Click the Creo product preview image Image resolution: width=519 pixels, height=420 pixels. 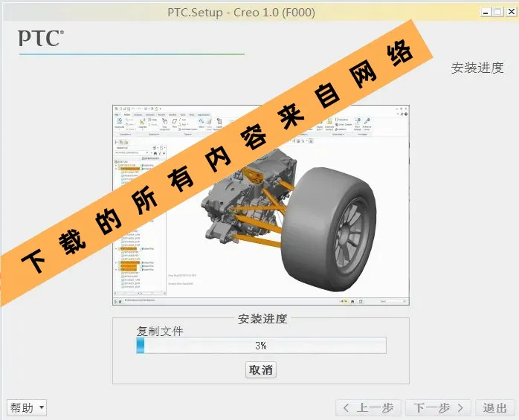pyautogui.click(x=261, y=205)
